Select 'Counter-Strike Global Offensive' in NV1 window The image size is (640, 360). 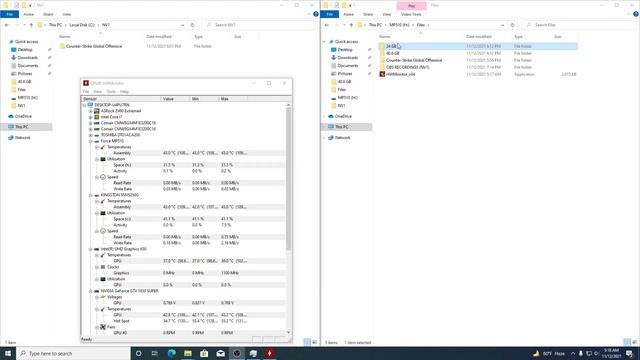pyautogui.click(x=94, y=47)
